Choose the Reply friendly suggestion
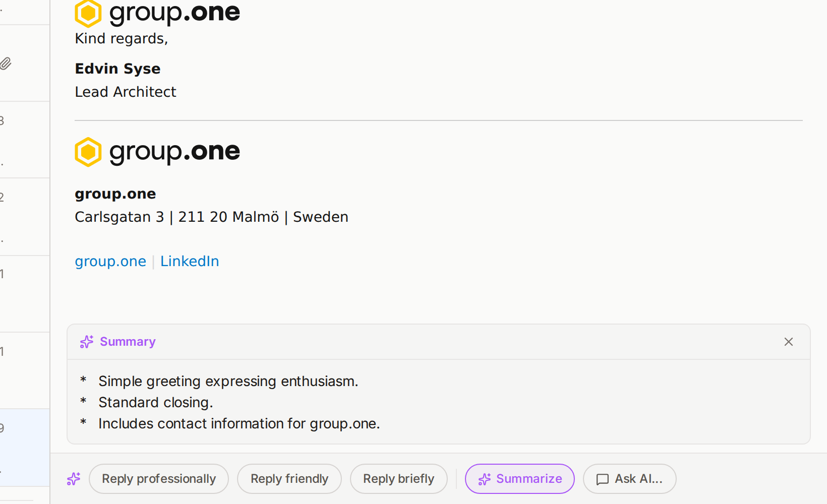Image resolution: width=827 pixels, height=504 pixels. [x=289, y=479]
